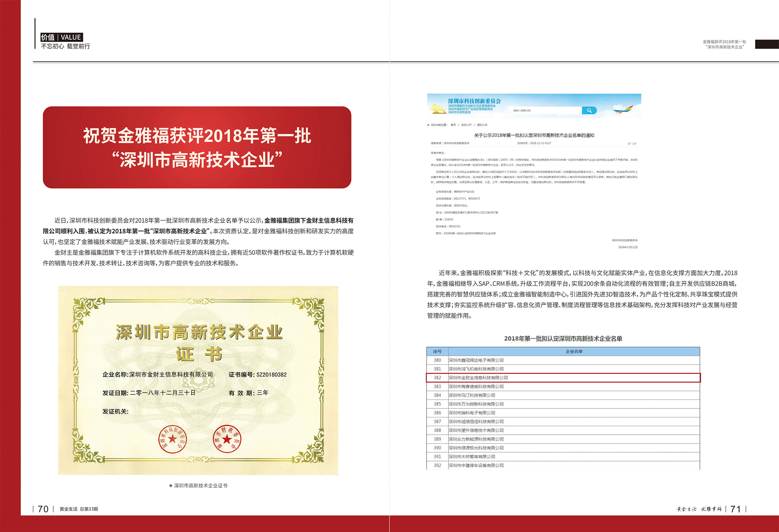Open the 首页 breadcrumb link

[453, 125]
